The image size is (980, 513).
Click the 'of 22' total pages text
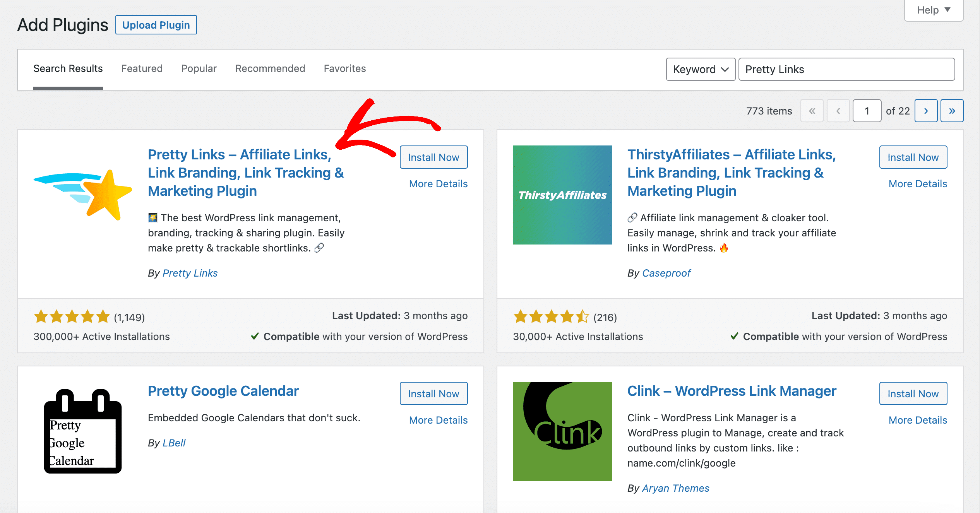[x=898, y=111]
